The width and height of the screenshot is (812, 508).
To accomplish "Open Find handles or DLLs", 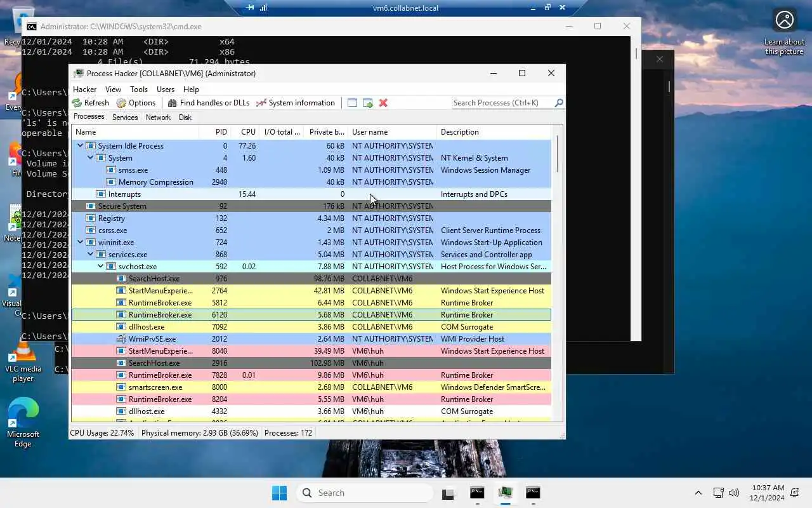I will point(208,103).
